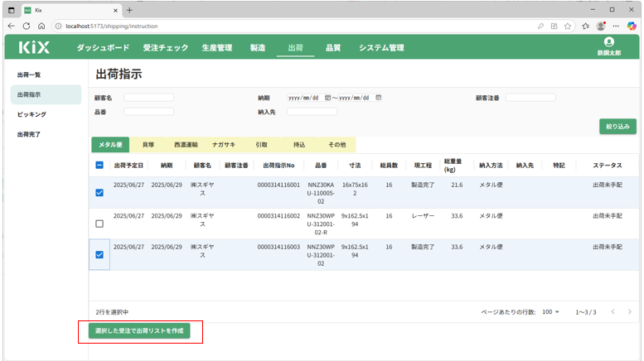Sort by 出荷指示No column header
Image resolution: width=644 pixels, height=361 pixels.
click(x=278, y=166)
